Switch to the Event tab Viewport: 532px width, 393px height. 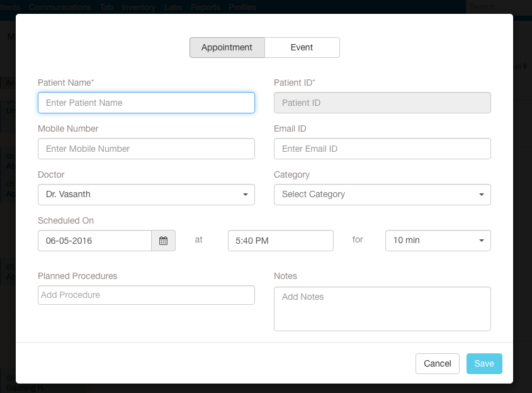click(x=302, y=47)
